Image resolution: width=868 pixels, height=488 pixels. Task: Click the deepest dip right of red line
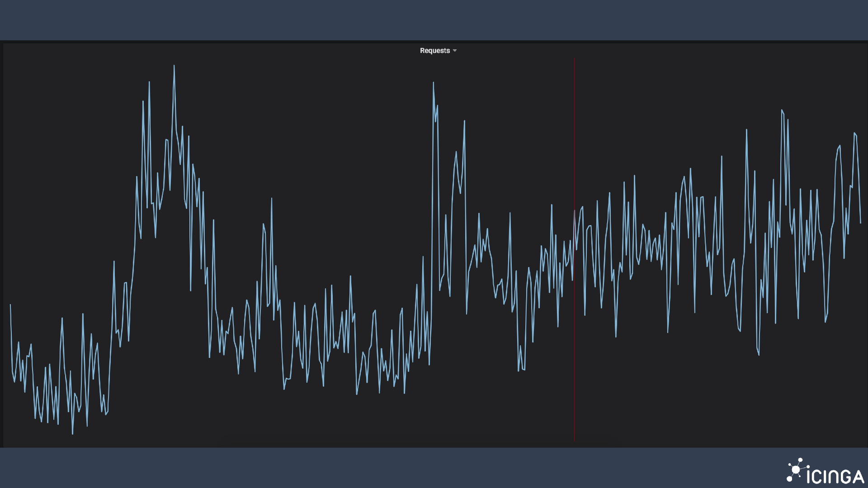tap(759, 355)
